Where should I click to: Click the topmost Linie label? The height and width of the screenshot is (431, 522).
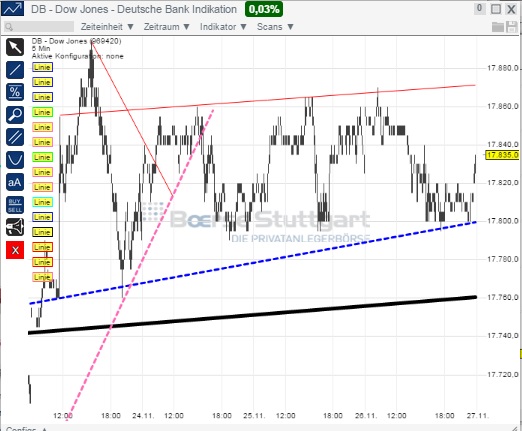coord(42,67)
